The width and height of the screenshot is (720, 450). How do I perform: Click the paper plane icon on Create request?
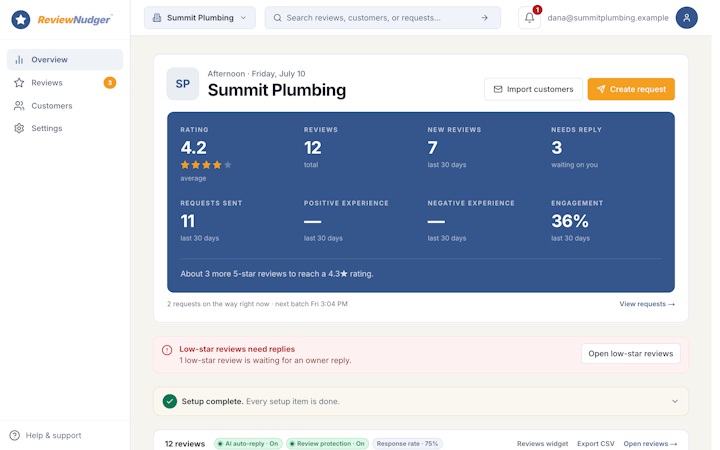coord(601,89)
